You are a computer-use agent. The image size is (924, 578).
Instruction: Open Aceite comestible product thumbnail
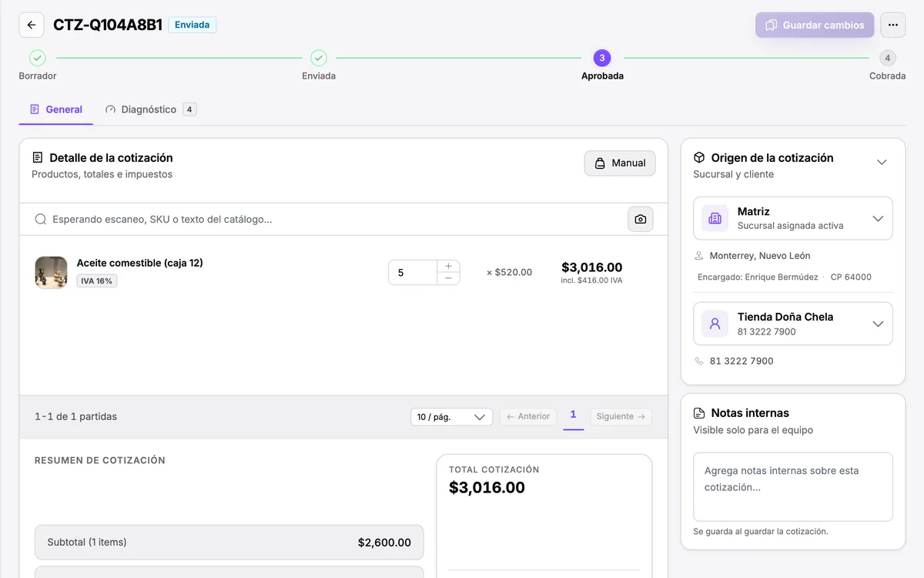click(51, 272)
